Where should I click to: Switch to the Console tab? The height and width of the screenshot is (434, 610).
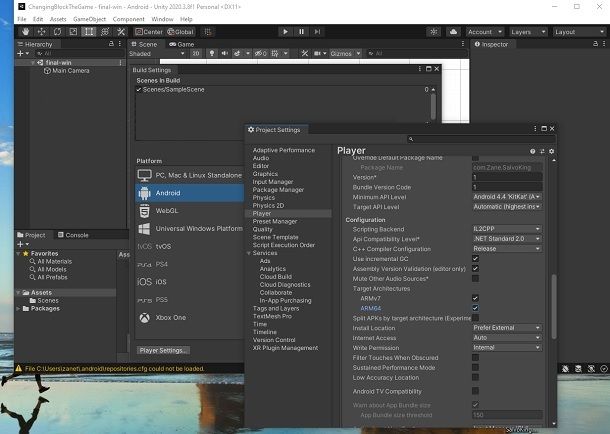tap(73, 235)
